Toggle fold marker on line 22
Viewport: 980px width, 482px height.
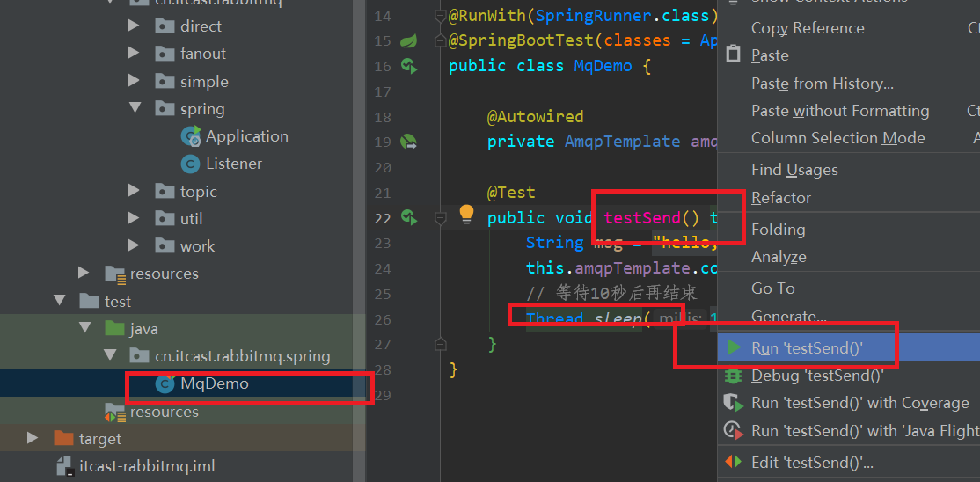[x=441, y=217]
